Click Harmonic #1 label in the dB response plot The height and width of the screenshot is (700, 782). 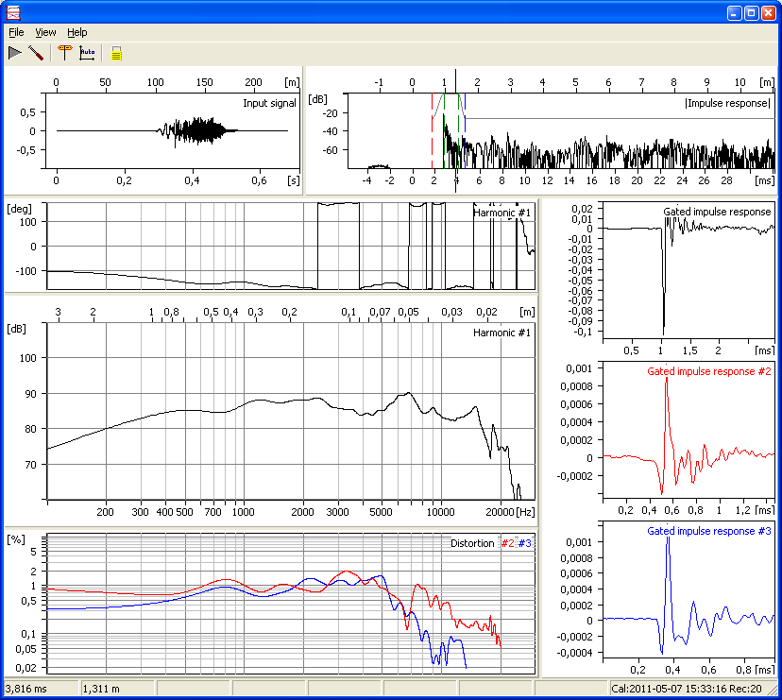tap(502, 333)
